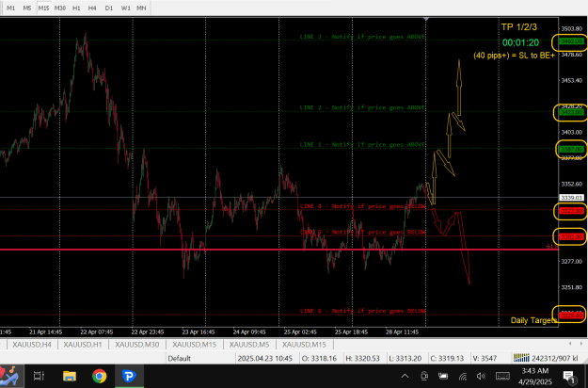Open the XAUUSD,H4 chart tab
The image size is (588, 388).
32,345
